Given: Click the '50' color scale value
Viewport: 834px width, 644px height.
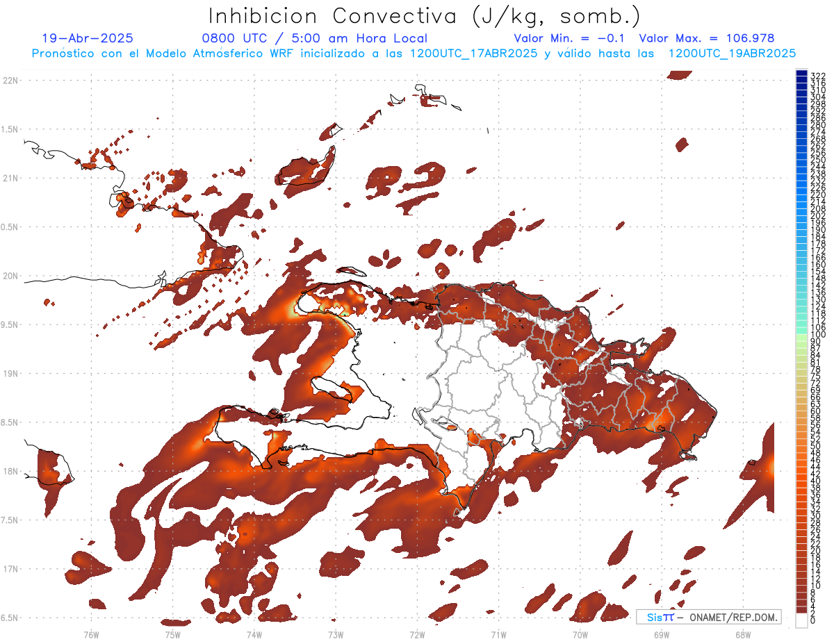Looking at the screenshot, I should pos(816,446).
